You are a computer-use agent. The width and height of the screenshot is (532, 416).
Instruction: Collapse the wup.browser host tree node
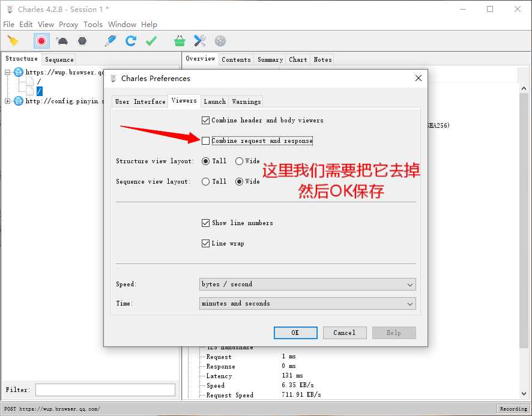point(7,72)
